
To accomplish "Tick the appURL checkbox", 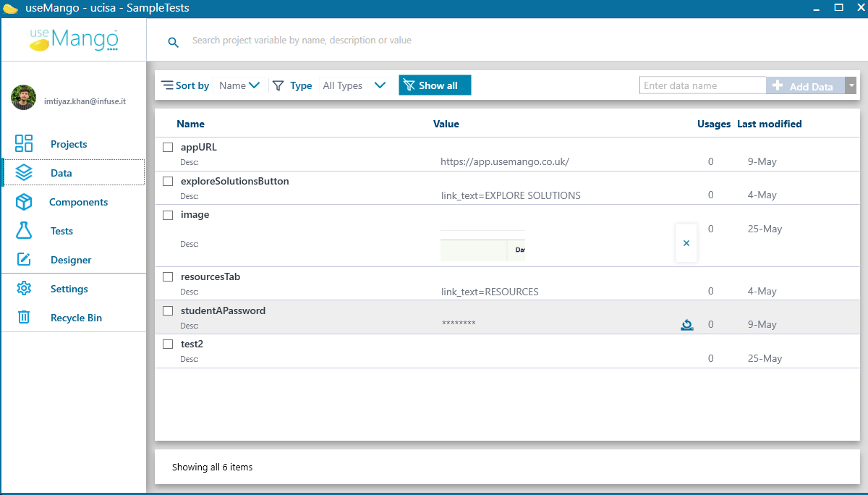I will pyautogui.click(x=168, y=147).
